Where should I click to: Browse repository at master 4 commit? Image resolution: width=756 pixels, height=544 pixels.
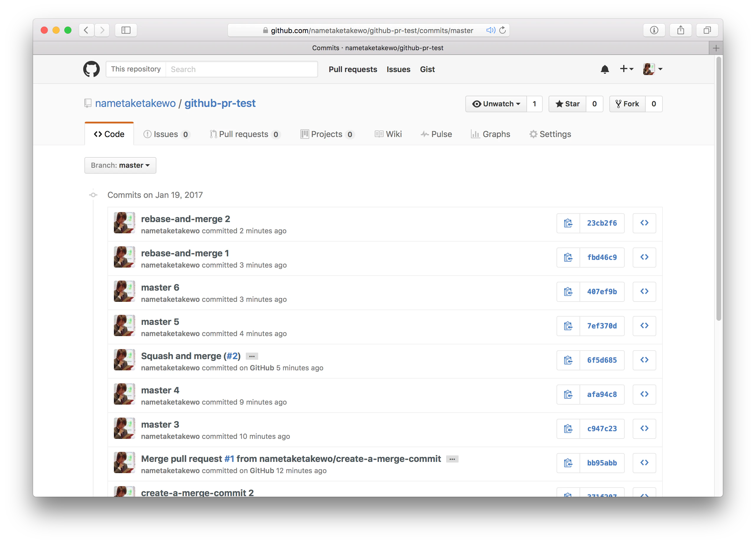(x=644, y=395)
